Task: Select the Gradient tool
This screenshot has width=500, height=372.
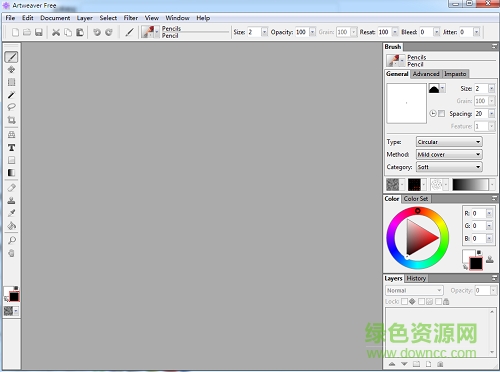Action: pyautogui.click(x=11, y=173)
